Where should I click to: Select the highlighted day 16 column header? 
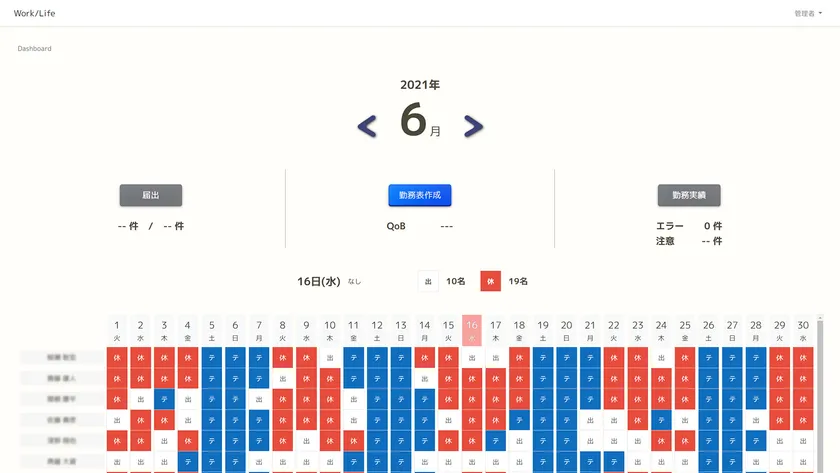472,330
